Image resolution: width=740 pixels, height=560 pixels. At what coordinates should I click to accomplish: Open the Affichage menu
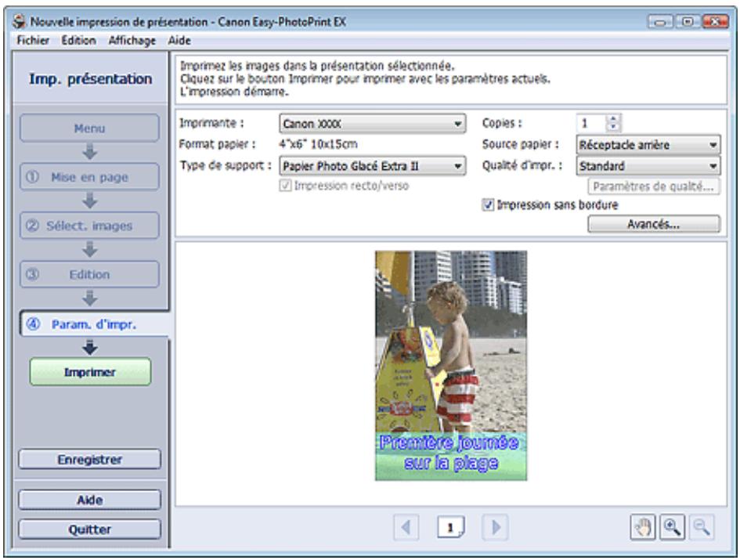[x=132, y=41]
